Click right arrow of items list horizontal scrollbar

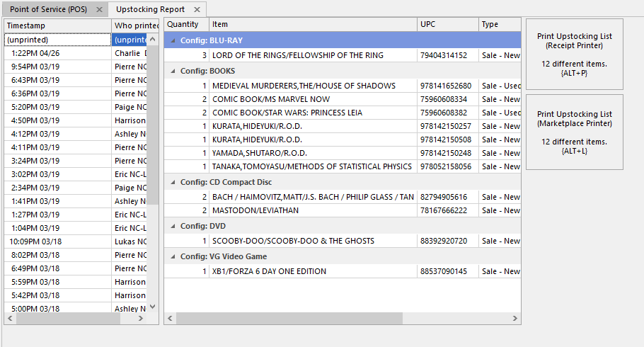[x=514, y=318]
